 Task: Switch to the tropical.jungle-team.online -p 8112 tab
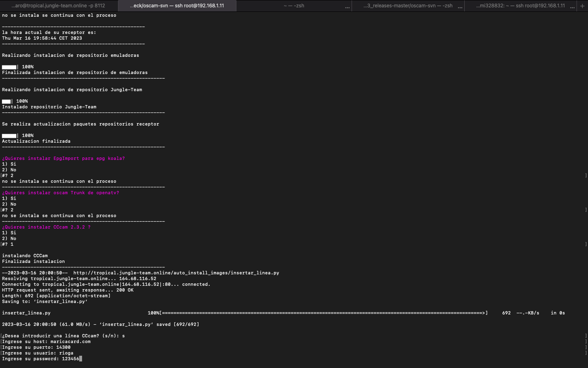tap(58, 6)
